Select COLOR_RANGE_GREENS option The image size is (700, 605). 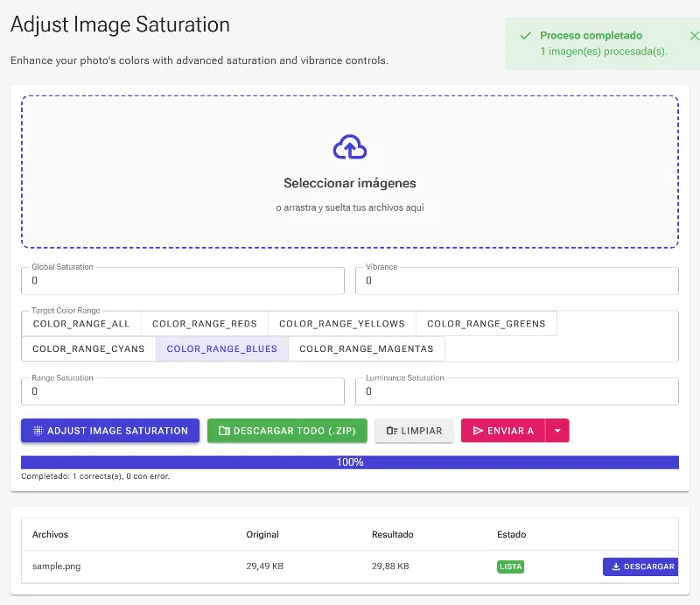coord(486,323)
